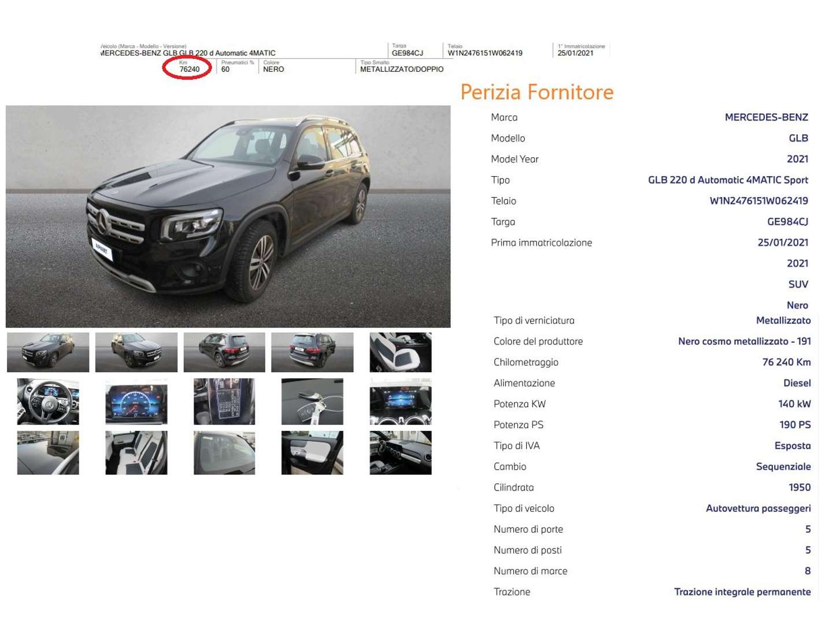Viewport: 840px width, 624px height.
Task: Select Tipo Smalto value 'METALLIZZATO/DOPPIO'
Action: coord(402,69)
